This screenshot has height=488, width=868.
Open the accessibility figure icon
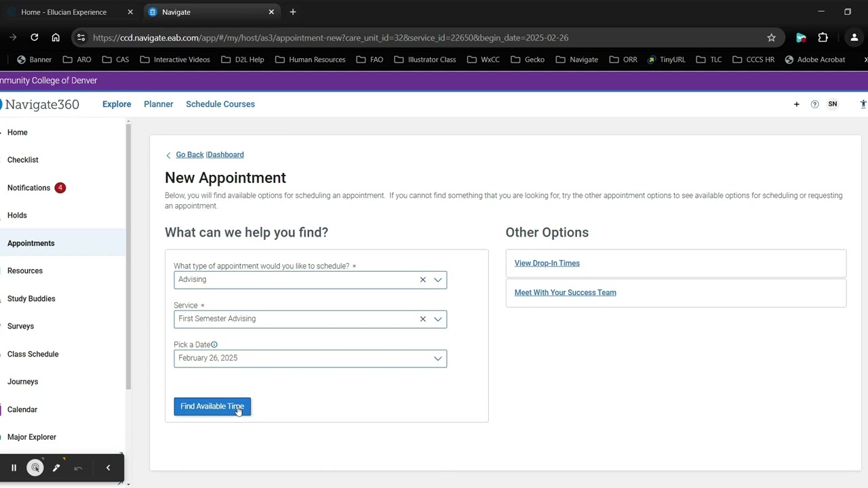pos(863,104)
